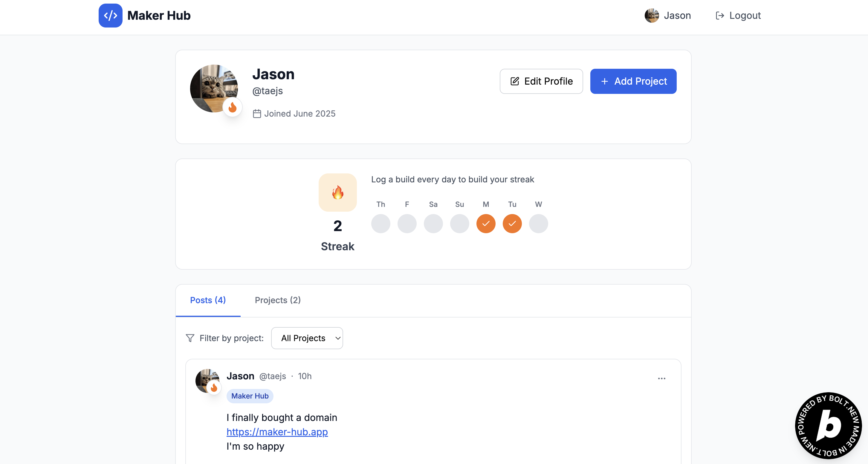Image resolution: width=868 pixels, height=464 pixels.
Task: Click Jason's user menu in the header
Action: pos(667,16)
